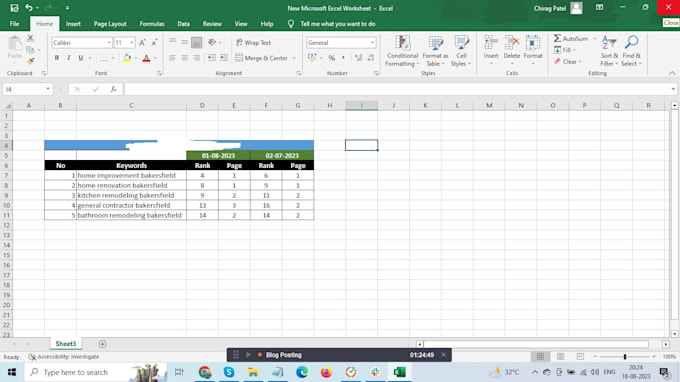Switch to the Insert tab
This screenshot has height=382, width=680.
(x=73, y=24)
